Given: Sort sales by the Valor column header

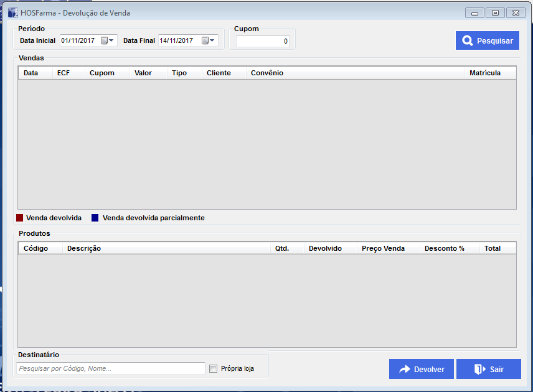Looking at the screenshot, I should 143,73.
